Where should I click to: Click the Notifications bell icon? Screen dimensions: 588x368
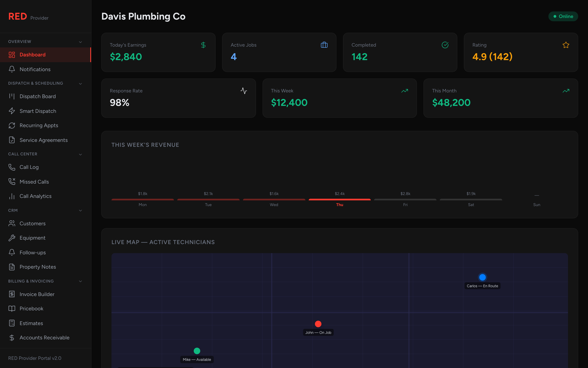(12, 69)
